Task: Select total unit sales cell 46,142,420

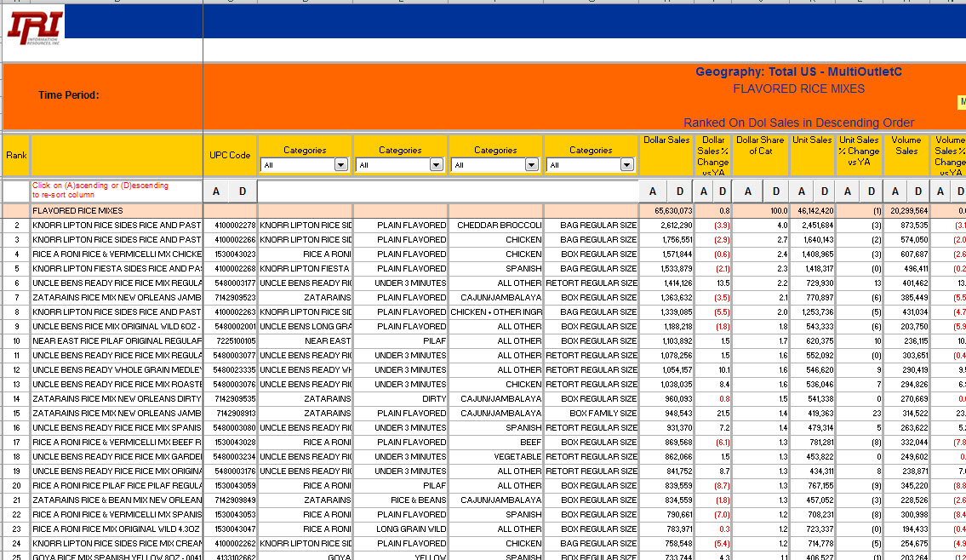Action: click(x=814, y=211)
